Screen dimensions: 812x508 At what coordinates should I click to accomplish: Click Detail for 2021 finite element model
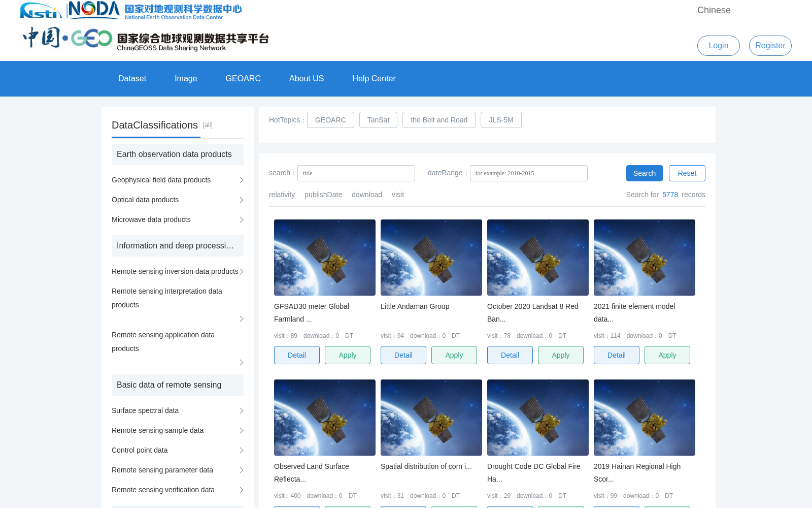pyautogui.click(x=617, y=355)
